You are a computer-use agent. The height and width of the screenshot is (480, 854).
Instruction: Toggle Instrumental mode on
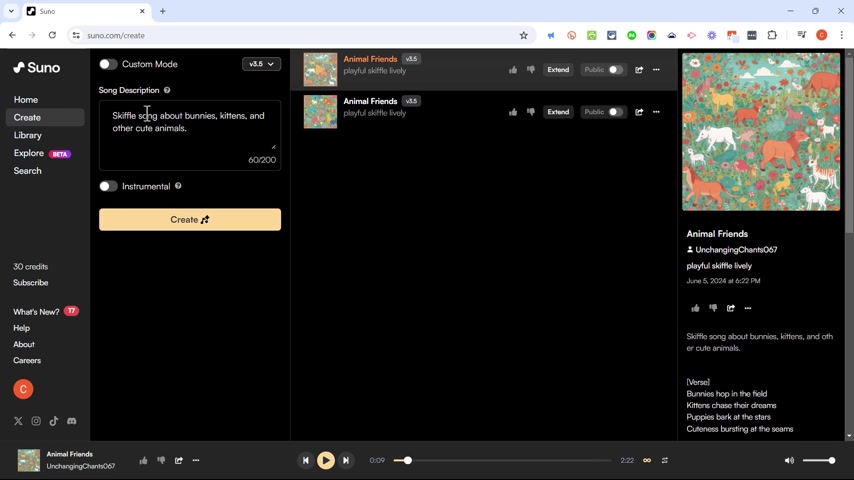click(108, 186)
